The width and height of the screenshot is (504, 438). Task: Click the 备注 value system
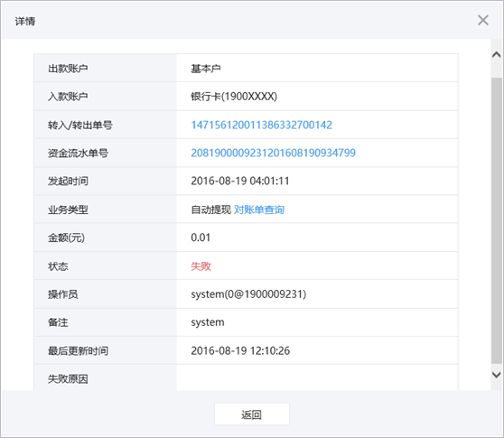[208, 322]
